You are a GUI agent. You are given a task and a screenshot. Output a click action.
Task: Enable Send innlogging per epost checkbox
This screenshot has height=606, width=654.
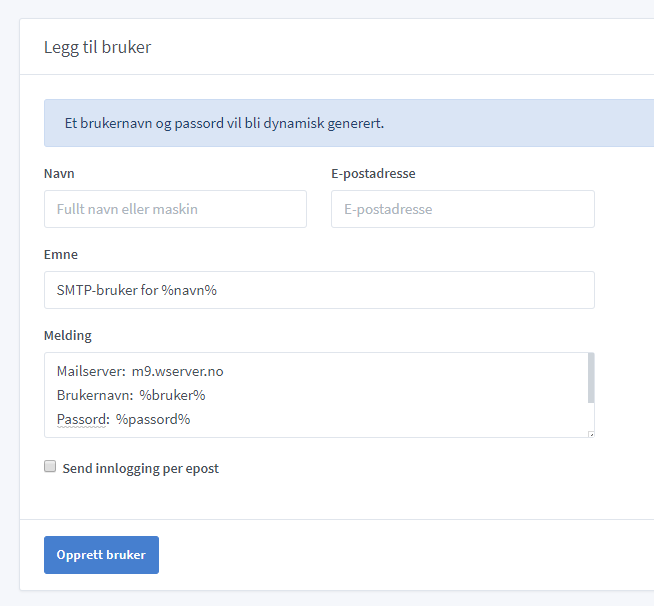point(50,467)
